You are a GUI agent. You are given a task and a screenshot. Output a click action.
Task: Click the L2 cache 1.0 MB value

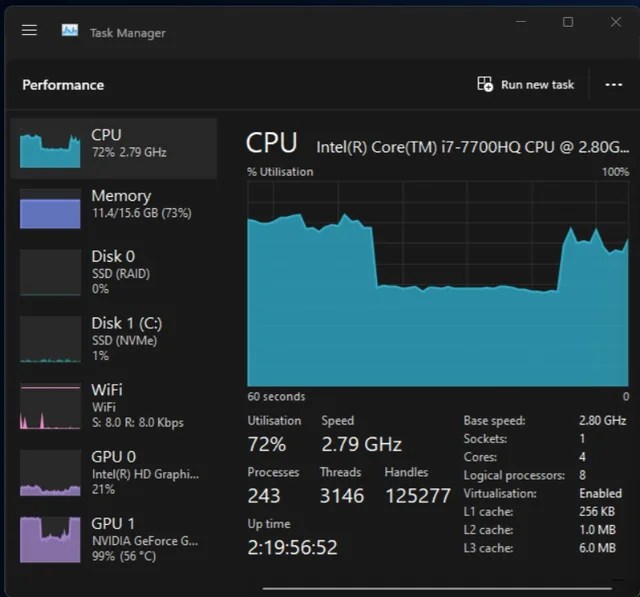click(598, 530)
